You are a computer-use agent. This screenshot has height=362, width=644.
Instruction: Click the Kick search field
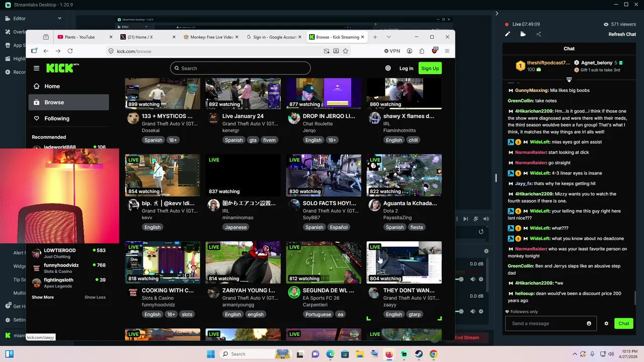coord(240,68)
